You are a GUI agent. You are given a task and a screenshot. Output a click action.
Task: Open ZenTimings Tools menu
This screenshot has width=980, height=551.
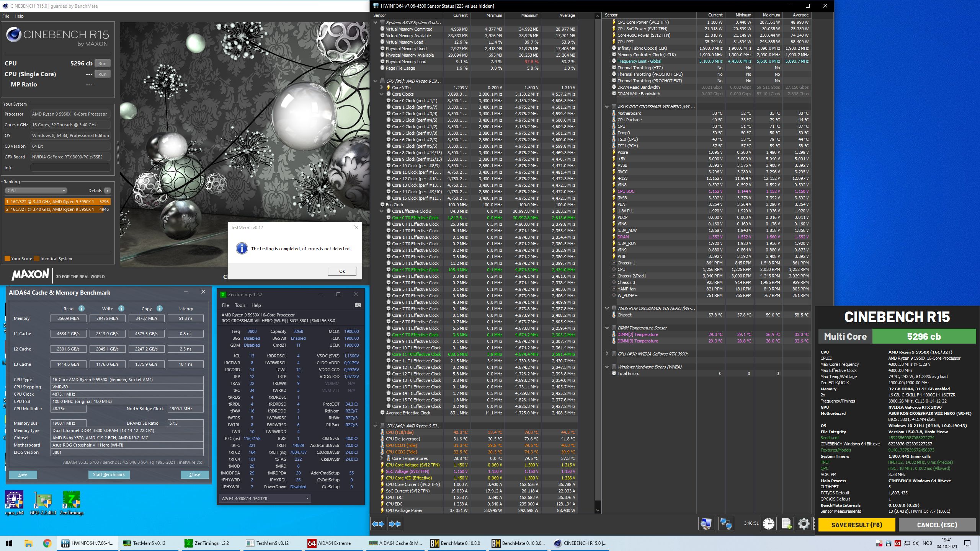coord(240,305)
